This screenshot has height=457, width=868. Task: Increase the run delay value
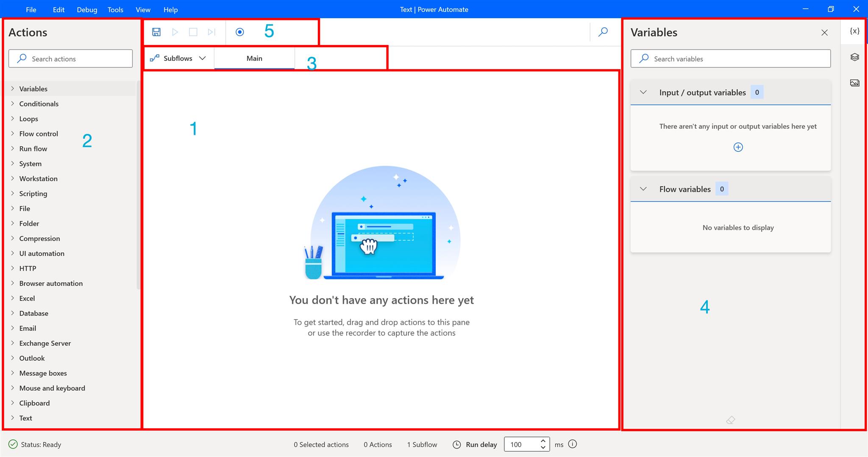click(543, 441)
